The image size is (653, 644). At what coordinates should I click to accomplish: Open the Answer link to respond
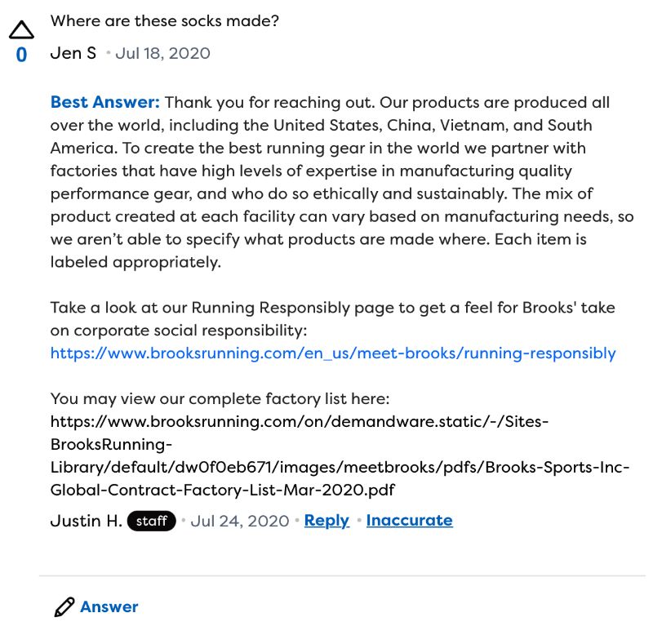click(x=109, y=607)
